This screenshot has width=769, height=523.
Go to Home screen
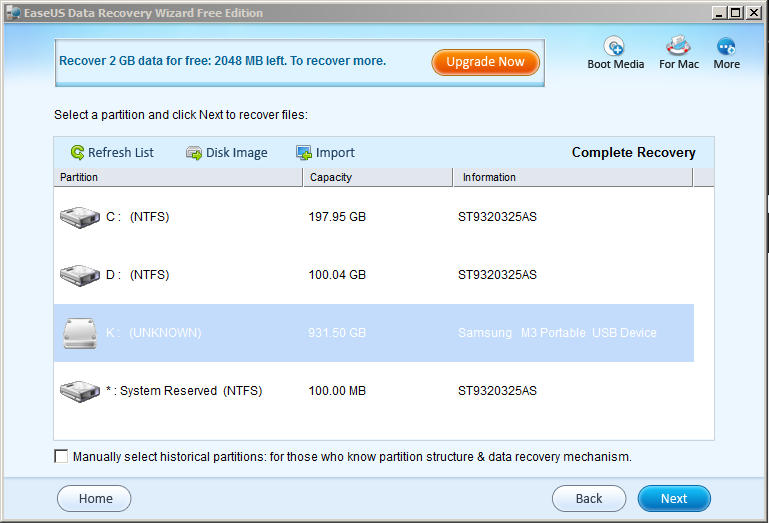click(x=94, y=498)
